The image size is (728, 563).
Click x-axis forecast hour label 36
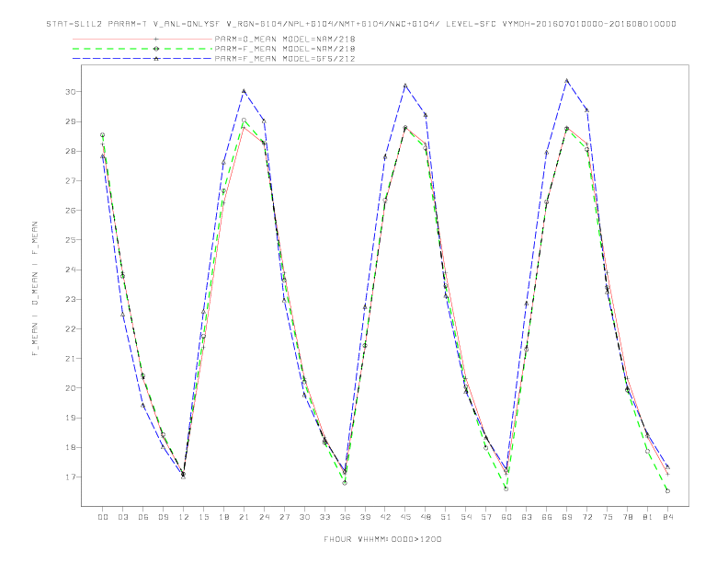click(x=345, y=517)
